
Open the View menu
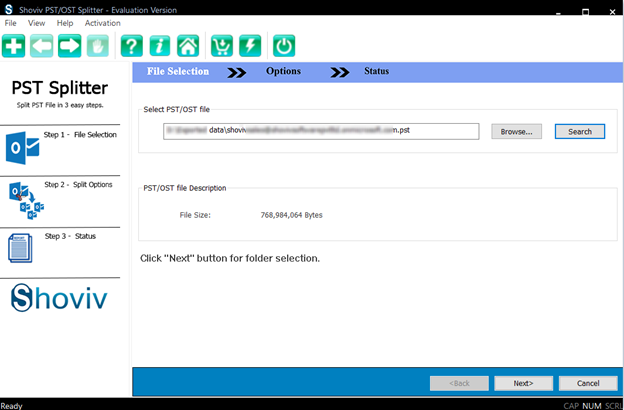tap(36, 23)
